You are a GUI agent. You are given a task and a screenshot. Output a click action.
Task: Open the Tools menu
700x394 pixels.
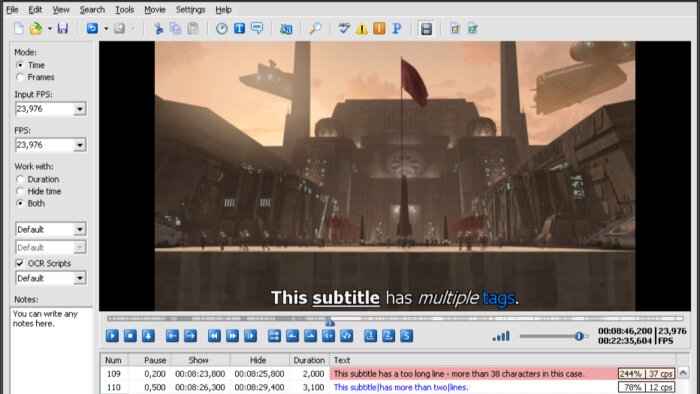(125, 9)
